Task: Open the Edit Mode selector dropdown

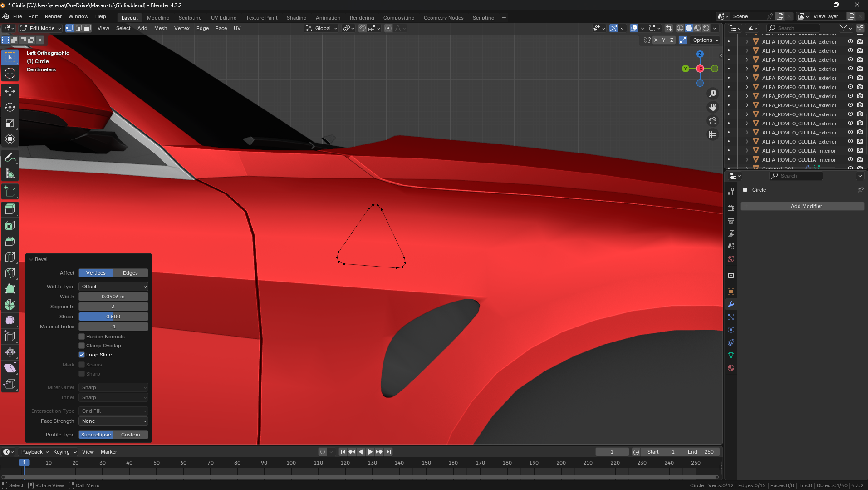Action: [41, 28]
